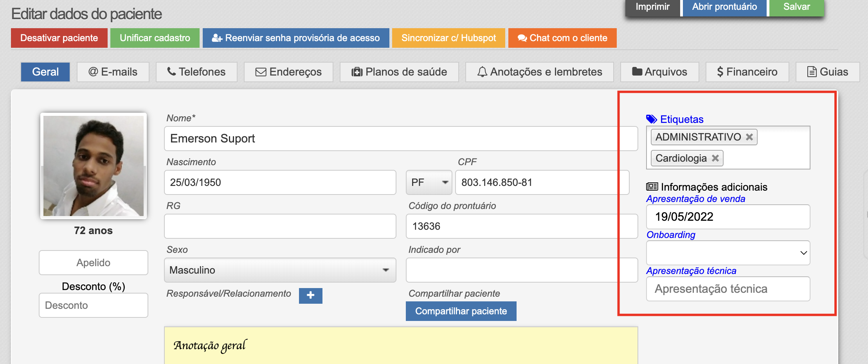The height and width of the screenshot is (364, 868).
Task: Save patient data with Salvar
Action: tap(796, 7)
